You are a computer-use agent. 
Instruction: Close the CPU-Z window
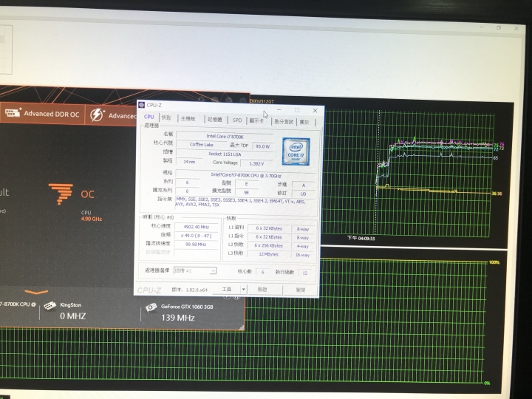(x=315, y=111)
